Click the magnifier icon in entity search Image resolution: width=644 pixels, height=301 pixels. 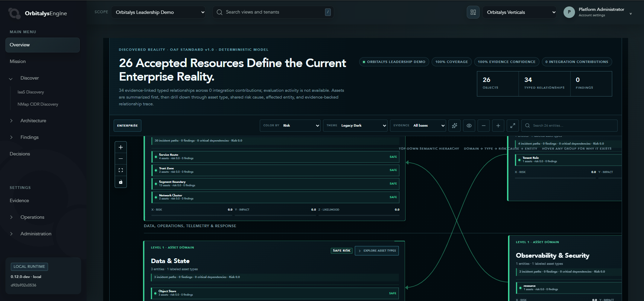click(527, 126)
